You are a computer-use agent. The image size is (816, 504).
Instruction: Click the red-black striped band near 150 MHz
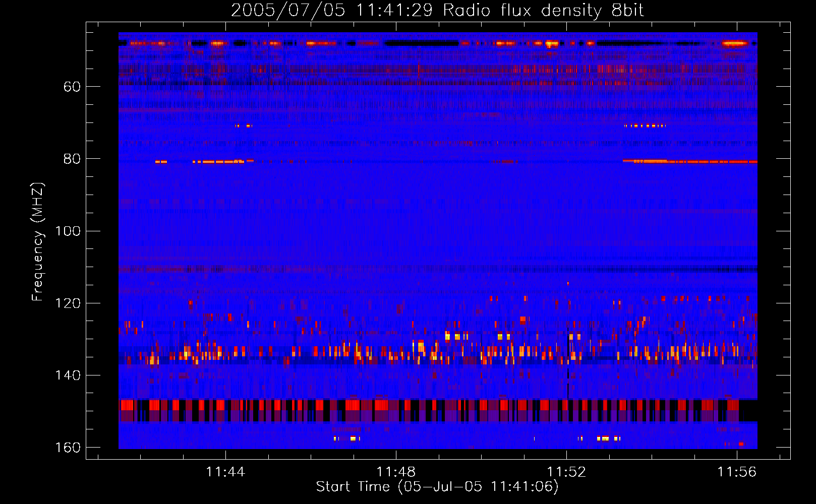[438, 410]
